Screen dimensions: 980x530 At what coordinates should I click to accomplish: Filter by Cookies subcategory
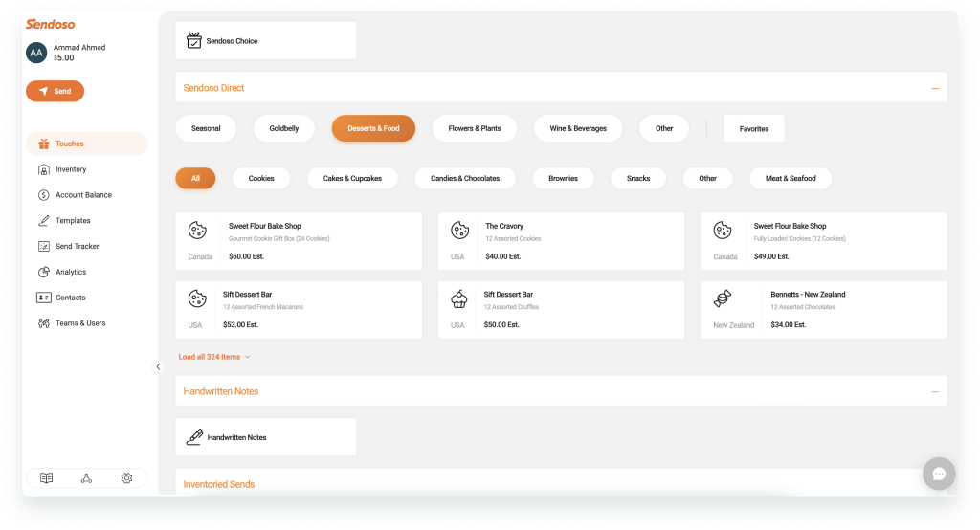point(261,178)
